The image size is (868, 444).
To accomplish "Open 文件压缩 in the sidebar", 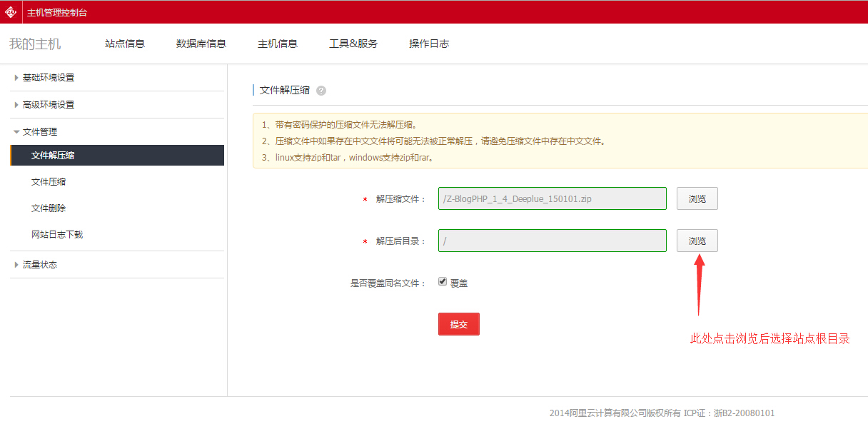I will [49, 182].
